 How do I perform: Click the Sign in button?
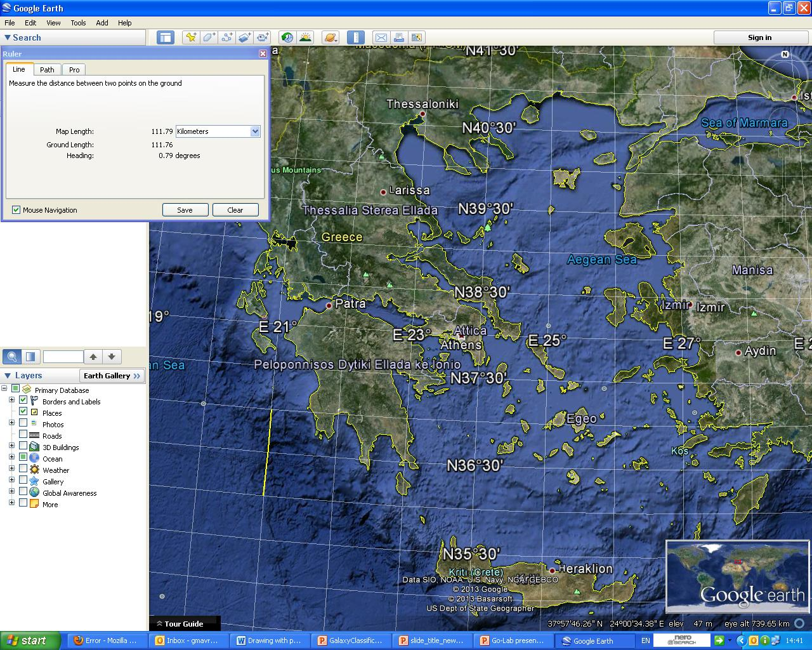[x=759, y=37]
